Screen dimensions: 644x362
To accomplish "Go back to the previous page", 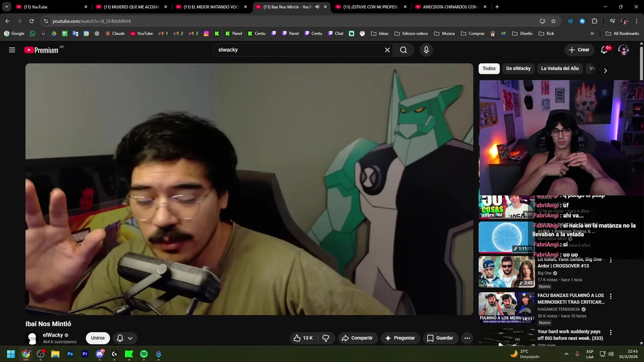I will point(7,21).
